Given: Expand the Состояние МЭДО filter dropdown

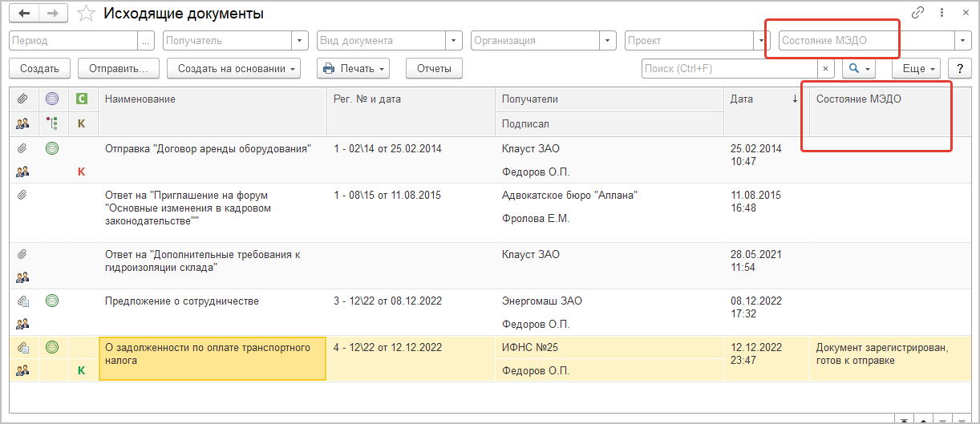Looking at the screenshot, I should pos(962,40).
